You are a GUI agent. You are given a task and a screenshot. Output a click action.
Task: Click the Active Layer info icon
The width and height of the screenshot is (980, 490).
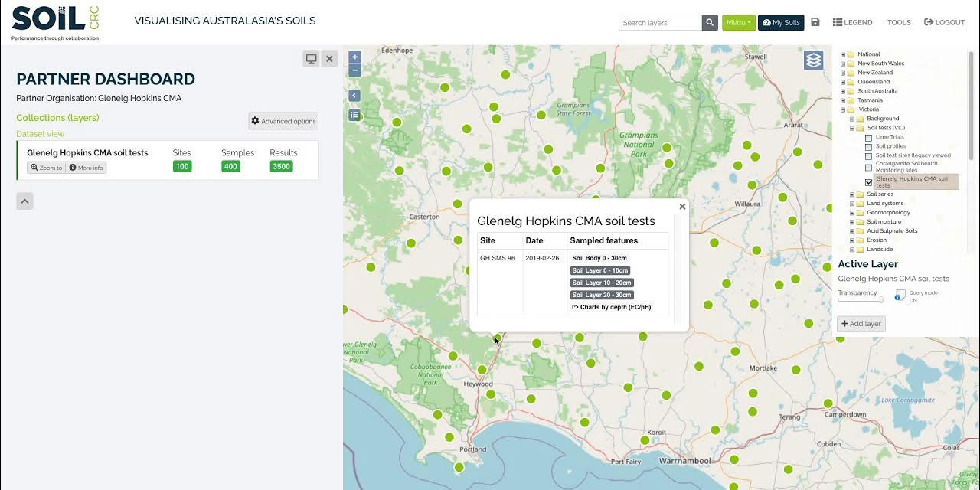pyautogui.click(x=900, y=295)
